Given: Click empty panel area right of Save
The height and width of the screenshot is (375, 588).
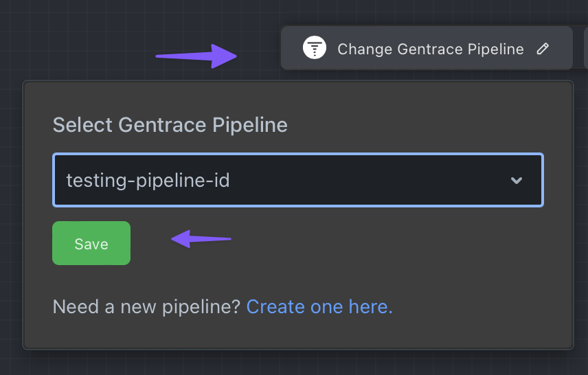Looking at the screenshot, I should (378, 243).
